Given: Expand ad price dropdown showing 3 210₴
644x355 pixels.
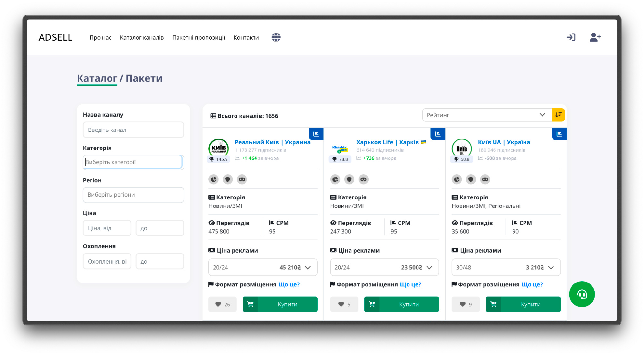Looking at the screenshot, I should tap(506, 267).
